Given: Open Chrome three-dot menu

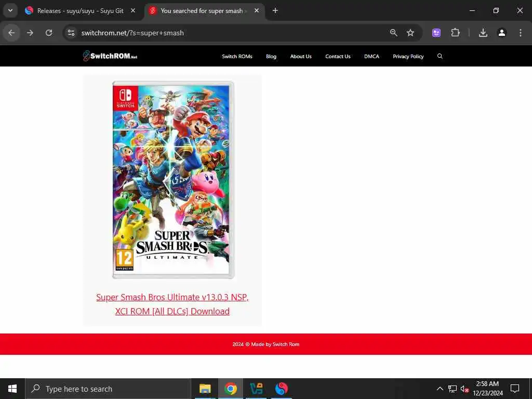Looking at the screenshot, I should [x=521, y=33].
